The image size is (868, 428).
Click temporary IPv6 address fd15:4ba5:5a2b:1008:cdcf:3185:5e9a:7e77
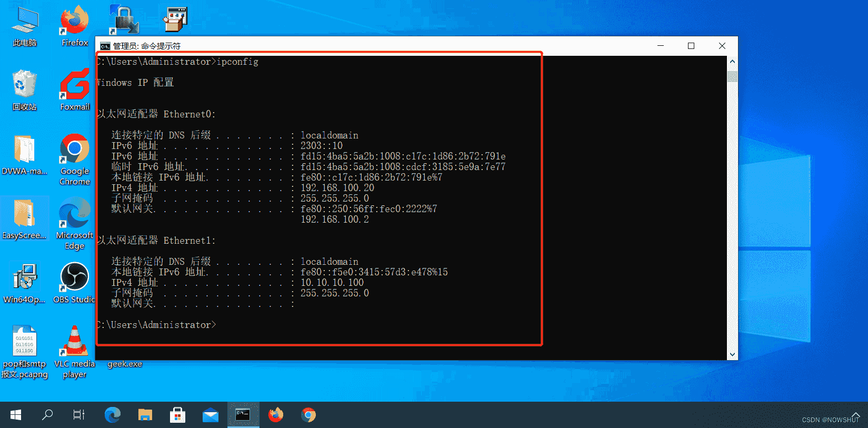point(403,167)
